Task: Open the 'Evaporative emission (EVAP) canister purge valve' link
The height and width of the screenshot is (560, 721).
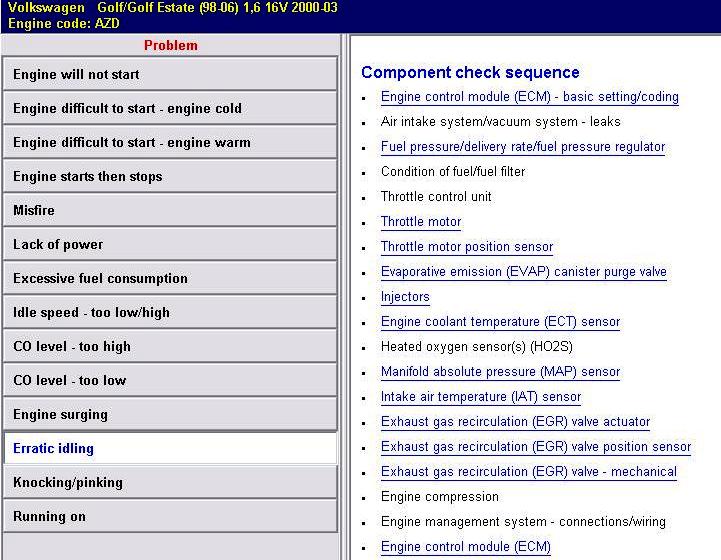Action: pos(523,272)
